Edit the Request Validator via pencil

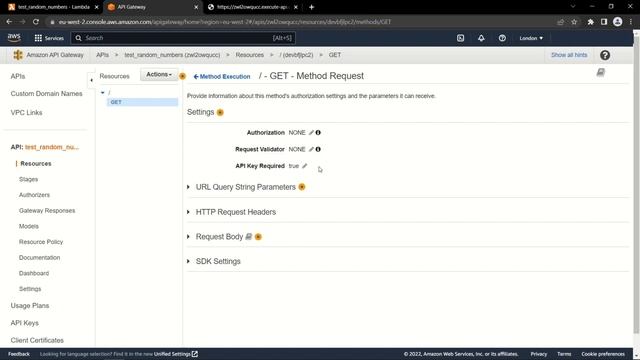click(311, 149)
